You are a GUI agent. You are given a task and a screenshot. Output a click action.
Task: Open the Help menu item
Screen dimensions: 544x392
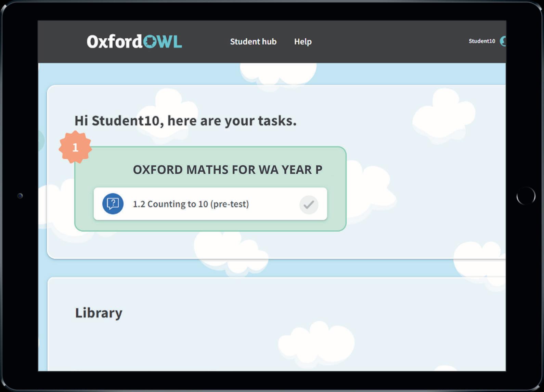[x=303, y=42]
